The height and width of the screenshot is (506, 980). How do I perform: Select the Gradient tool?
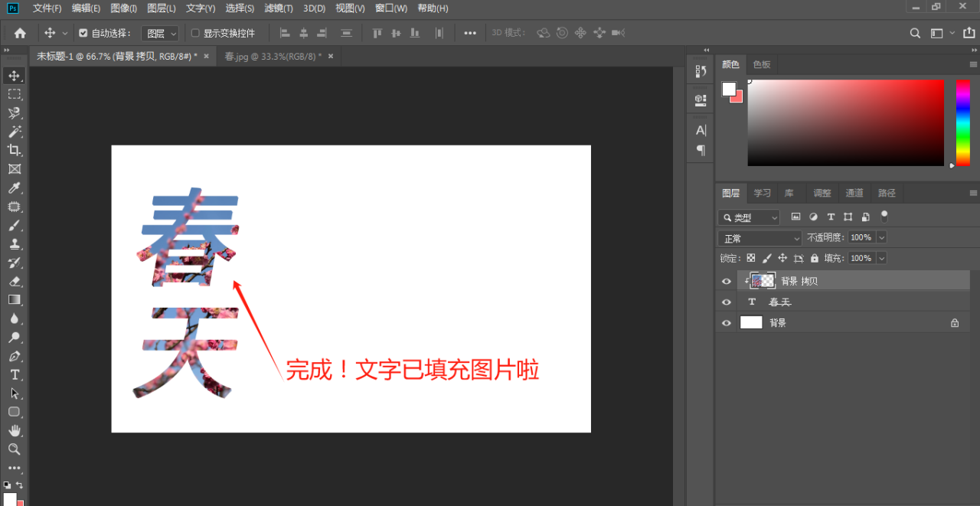(14, 300)
